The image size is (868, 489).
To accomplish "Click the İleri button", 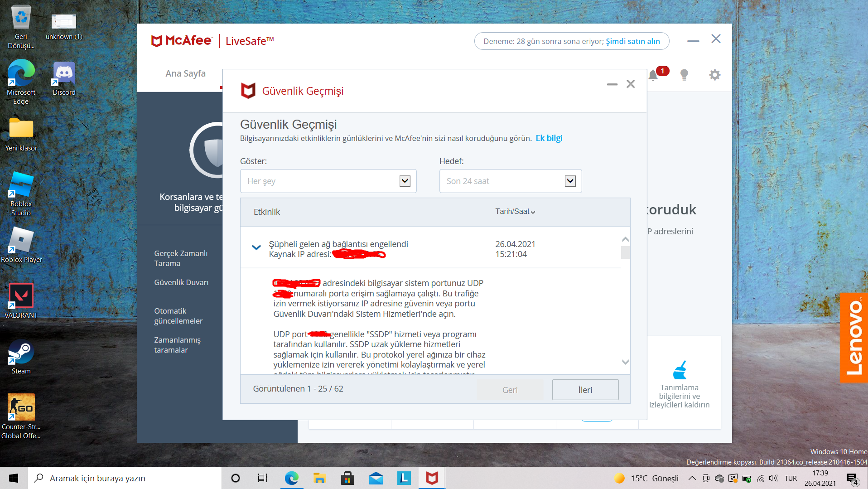I will [585, 390].
